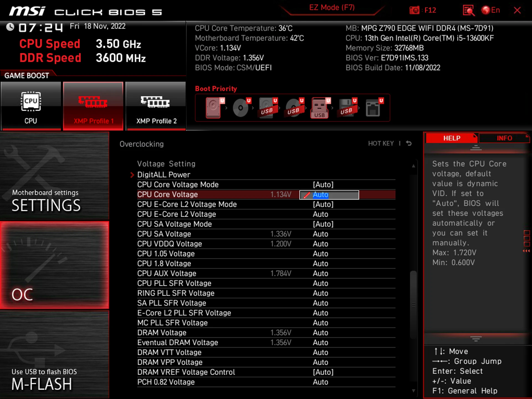Take a screenshot with the F12 camera icon
The width and height of the screenshot is (532, 399).
414,10
